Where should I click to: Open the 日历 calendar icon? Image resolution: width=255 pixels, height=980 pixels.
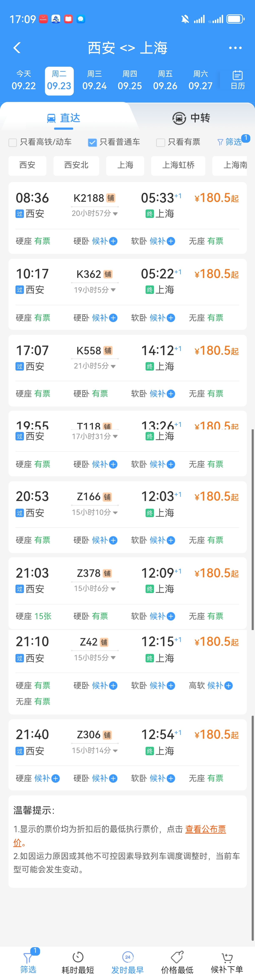coord(237,79)
